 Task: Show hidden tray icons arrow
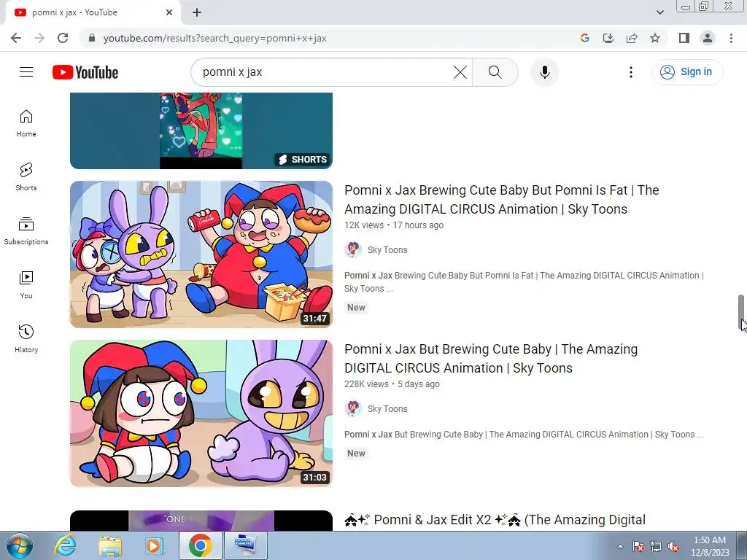pos(620,546)
